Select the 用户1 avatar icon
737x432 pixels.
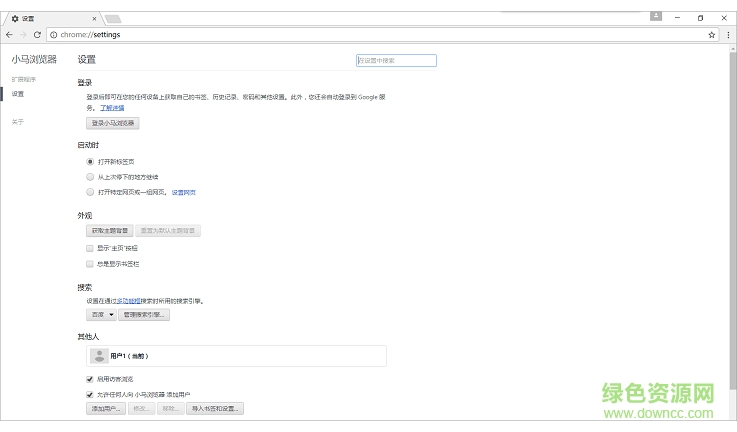99,356
